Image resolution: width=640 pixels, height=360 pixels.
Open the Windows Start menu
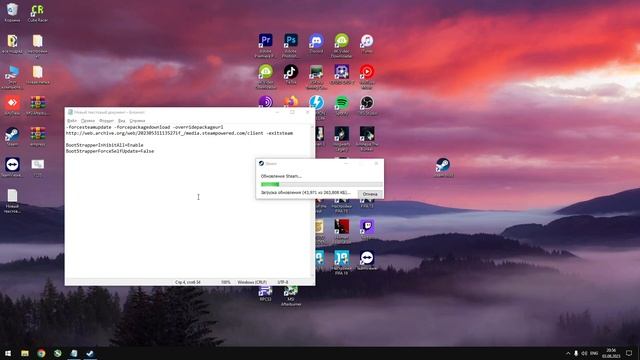click(8, 353)
